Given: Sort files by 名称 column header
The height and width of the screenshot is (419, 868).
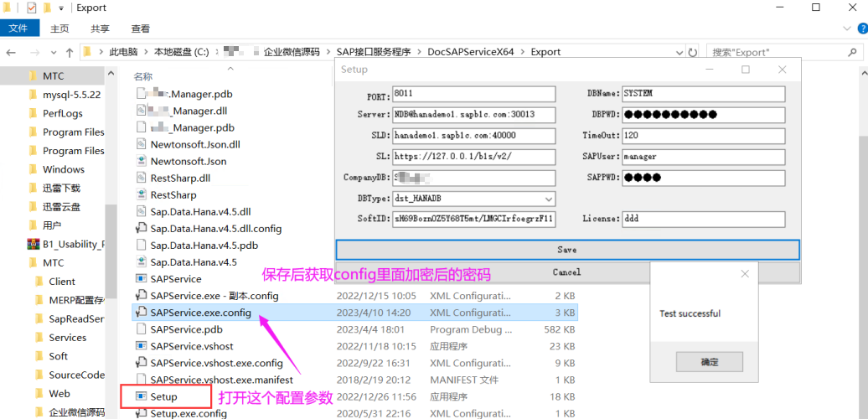Looking at the screenshot, I should coord(142,76).
